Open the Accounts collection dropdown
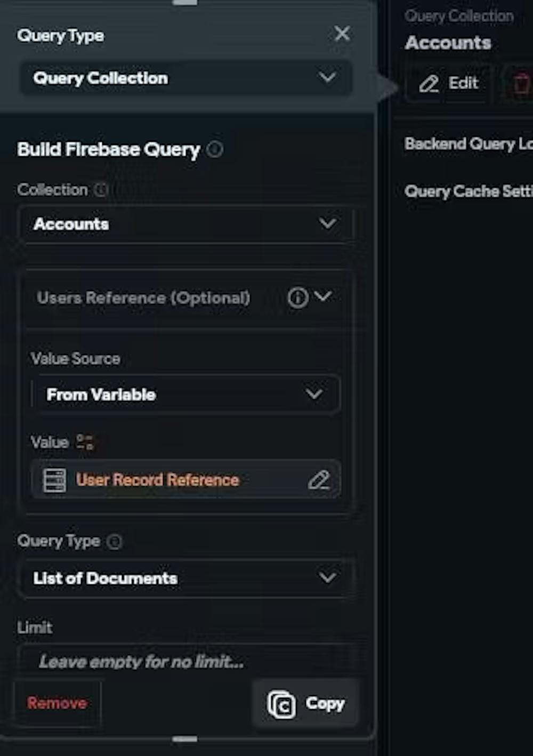Viewport: 533px width, 756px height. click(185, 224)
